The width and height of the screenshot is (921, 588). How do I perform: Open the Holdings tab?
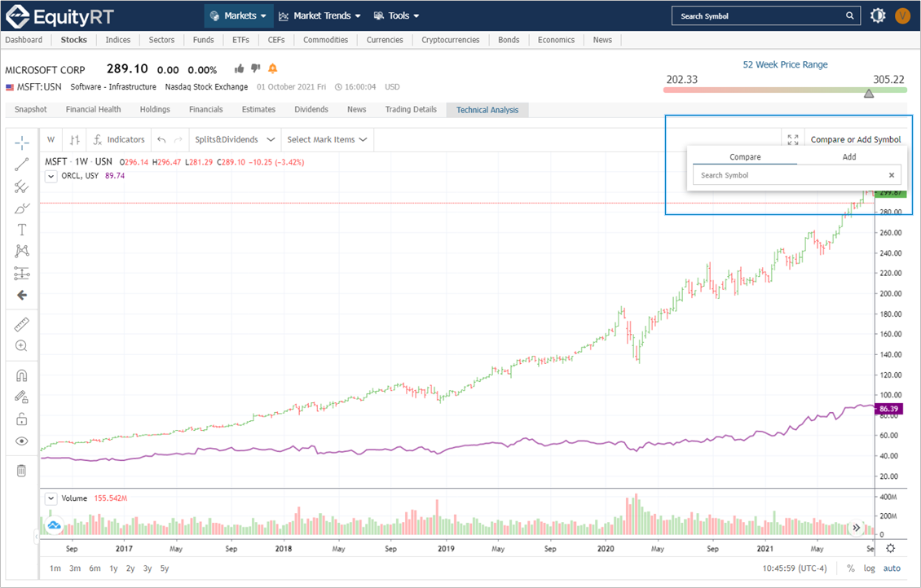pyautogui.click(x=155, y=110)
